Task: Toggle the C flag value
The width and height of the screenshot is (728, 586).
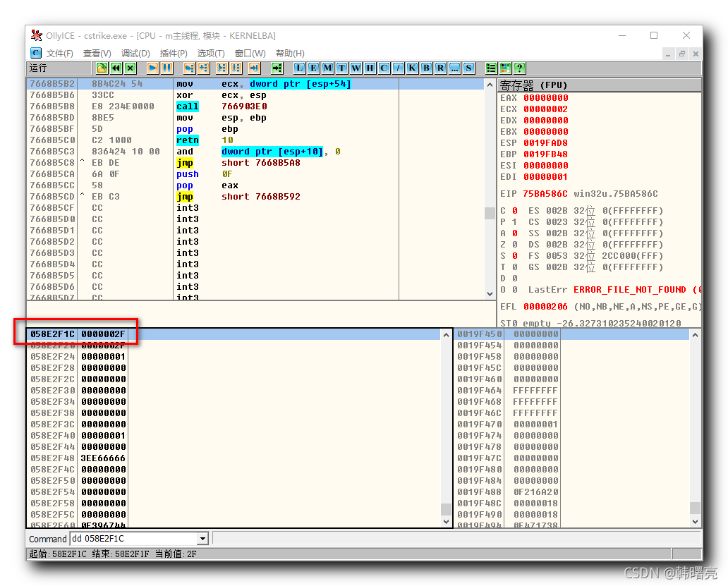Action: (x=515, y=211)
